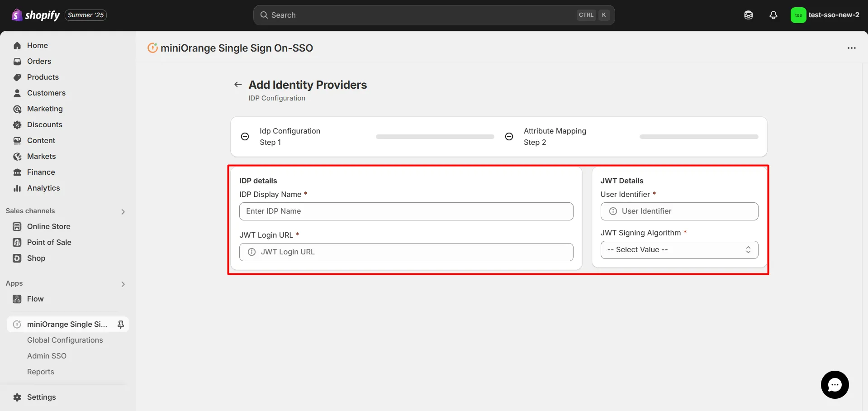This screenshot has width=868, height=411.
Task: Open Reports submenu item
Action: point(41,372)
